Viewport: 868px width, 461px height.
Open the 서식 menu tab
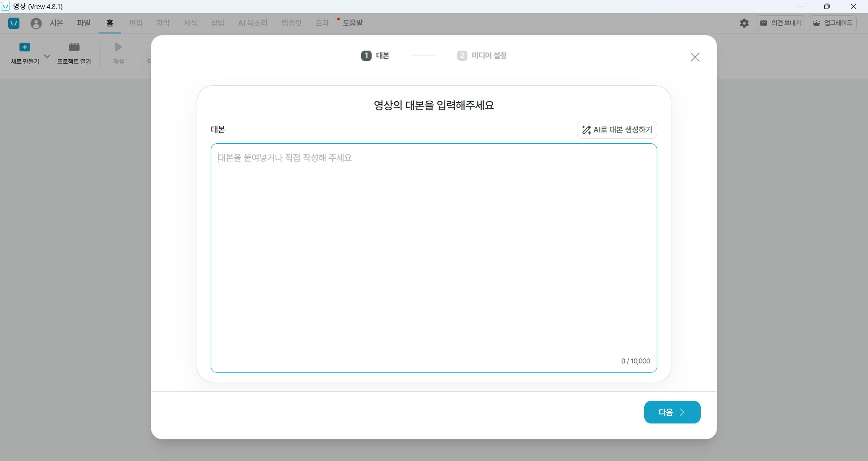tap(190, 23)
